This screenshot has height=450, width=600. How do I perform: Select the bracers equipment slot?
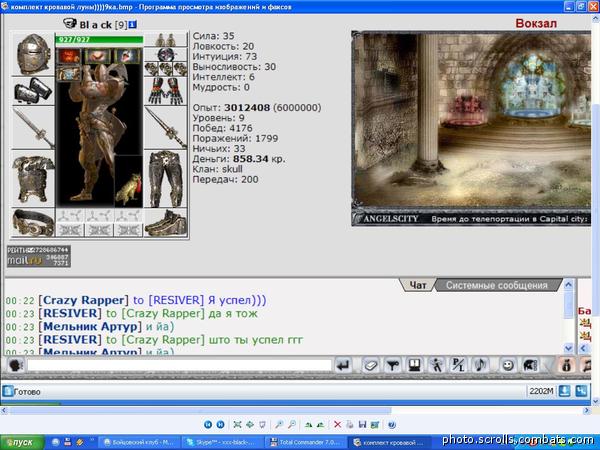33,91
